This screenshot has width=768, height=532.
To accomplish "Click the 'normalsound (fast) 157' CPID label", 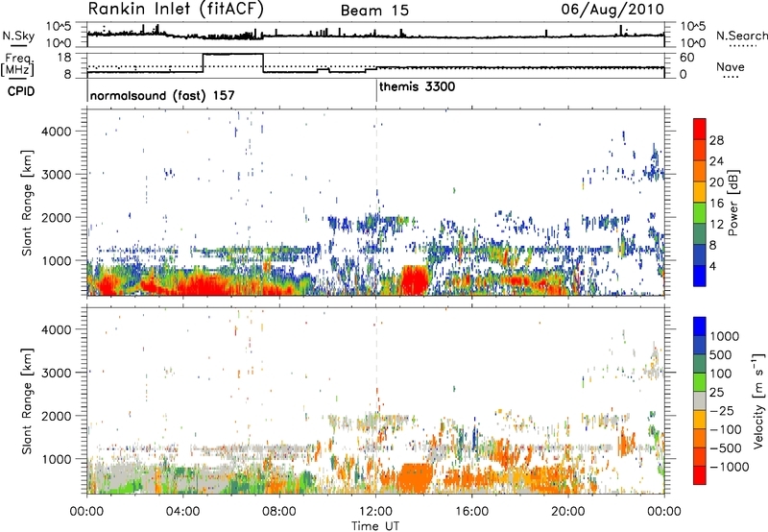I will pyautogui.click(x=162, y=95).
